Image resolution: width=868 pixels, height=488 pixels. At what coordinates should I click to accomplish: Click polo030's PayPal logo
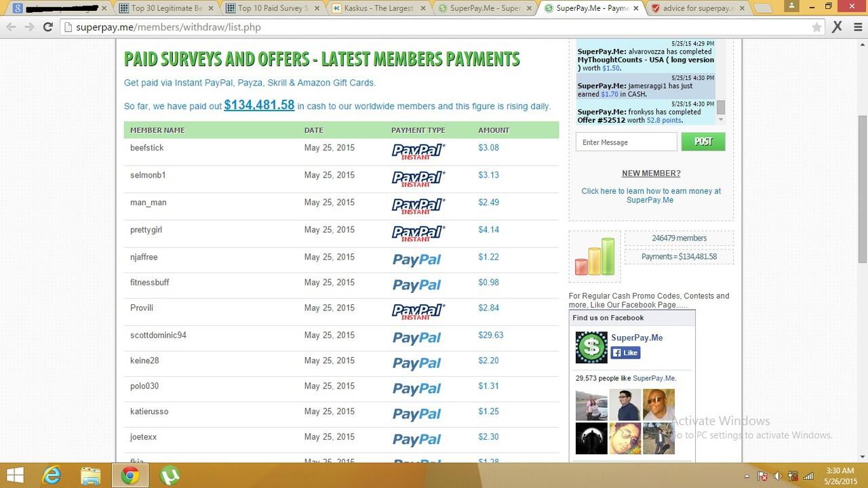point(417,389)
